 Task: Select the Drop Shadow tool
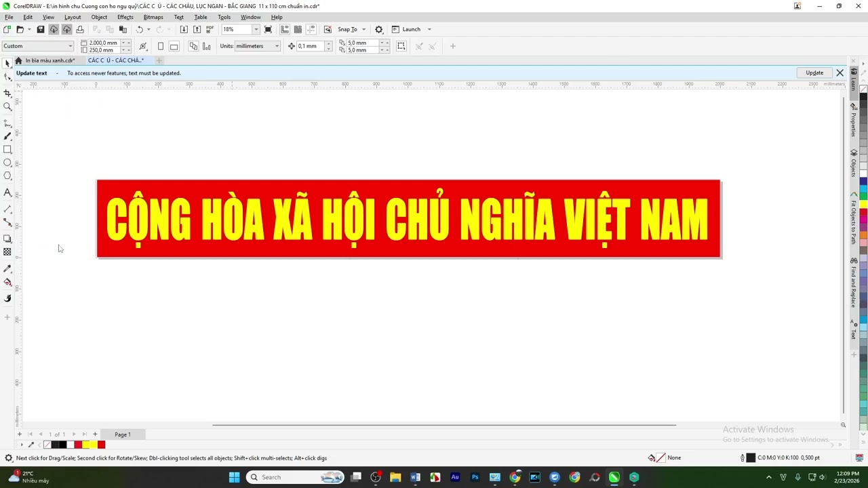(x=7, y=239)
